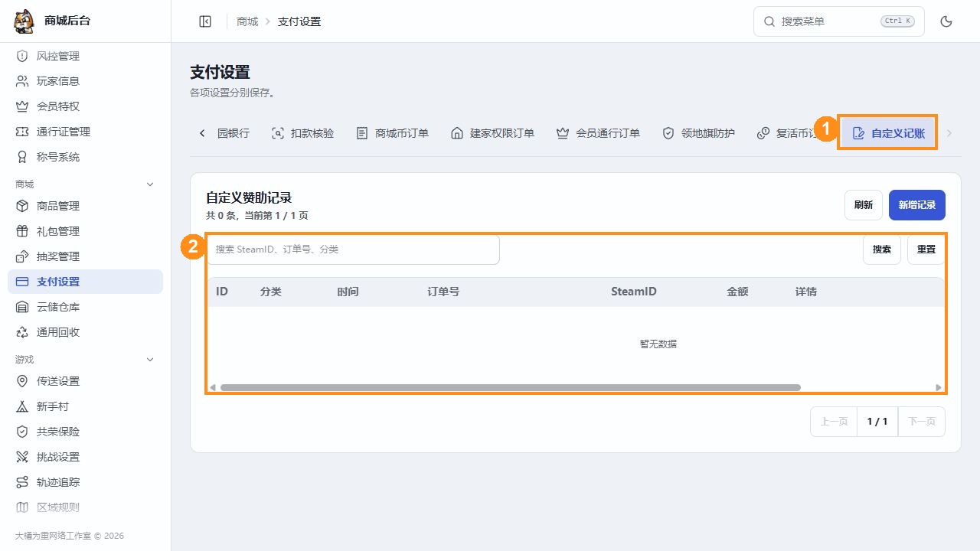
Task: Click the 新增记录 button
Action: 917,205
